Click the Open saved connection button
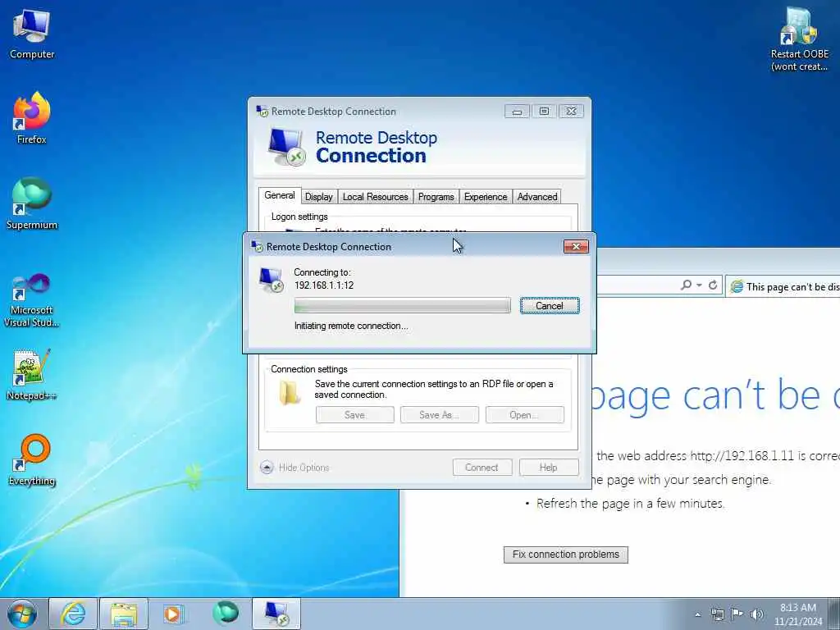This screenshot has width=840, height=630. [x=524, y=414]
